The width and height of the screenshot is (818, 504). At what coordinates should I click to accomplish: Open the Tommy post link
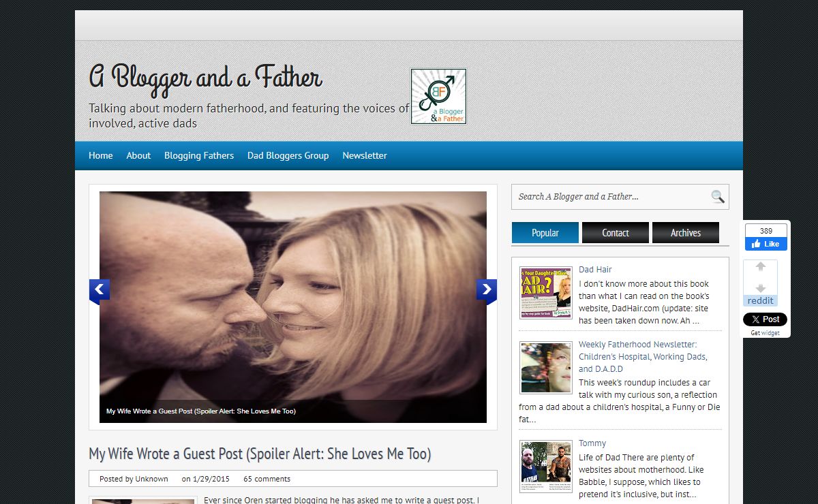tap(592, 443)
